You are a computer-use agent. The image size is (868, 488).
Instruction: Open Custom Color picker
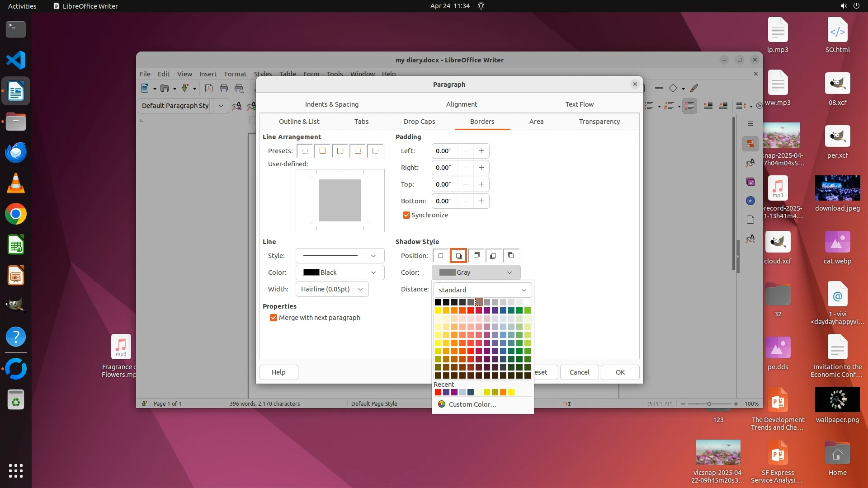(x=472, y=404)
